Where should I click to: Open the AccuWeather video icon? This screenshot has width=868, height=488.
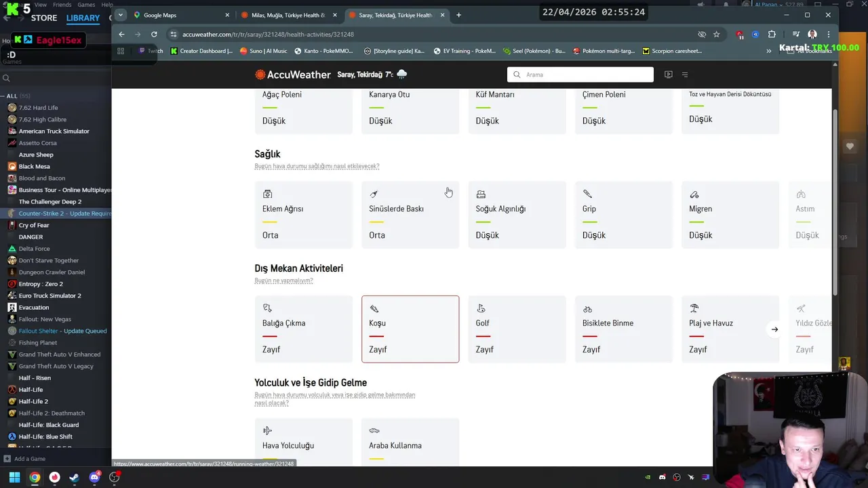pyautogui.click(x=668, y=75)
